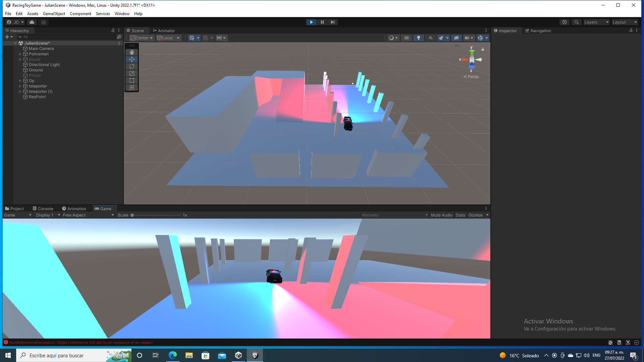Switch to the Navigation tab
Screen dimensions: 644x362
point(538,31)
